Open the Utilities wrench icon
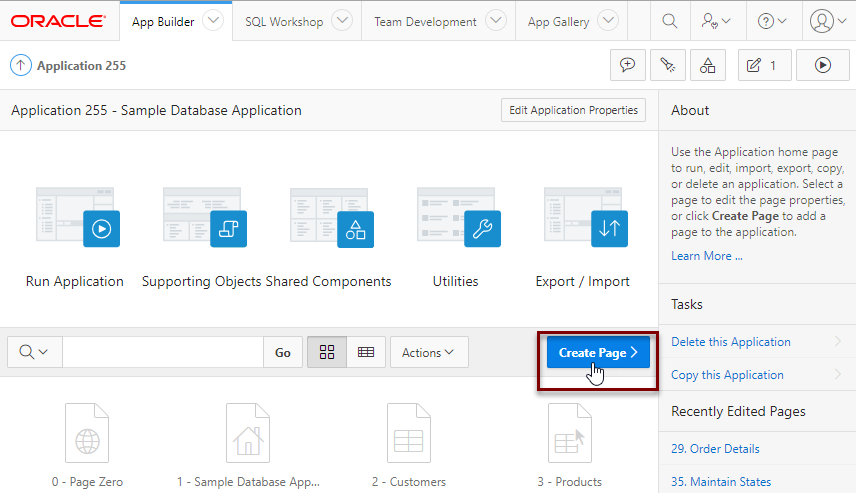 [x=459, y=217]
